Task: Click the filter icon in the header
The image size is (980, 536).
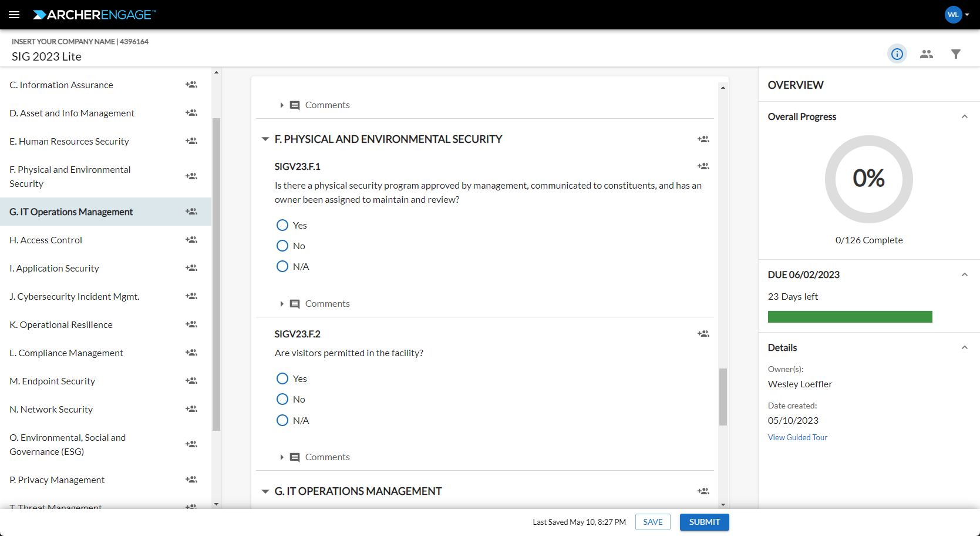Action: click(x=955, y=53)
